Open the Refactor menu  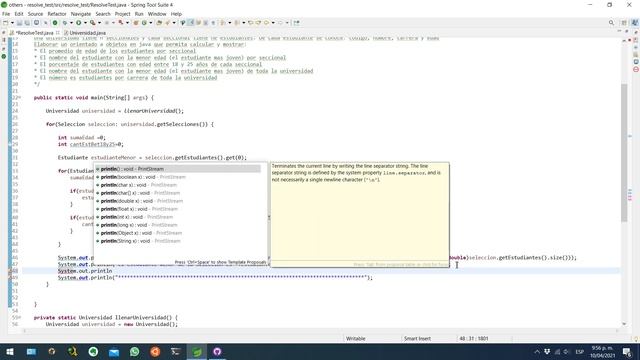coord(57,14)
